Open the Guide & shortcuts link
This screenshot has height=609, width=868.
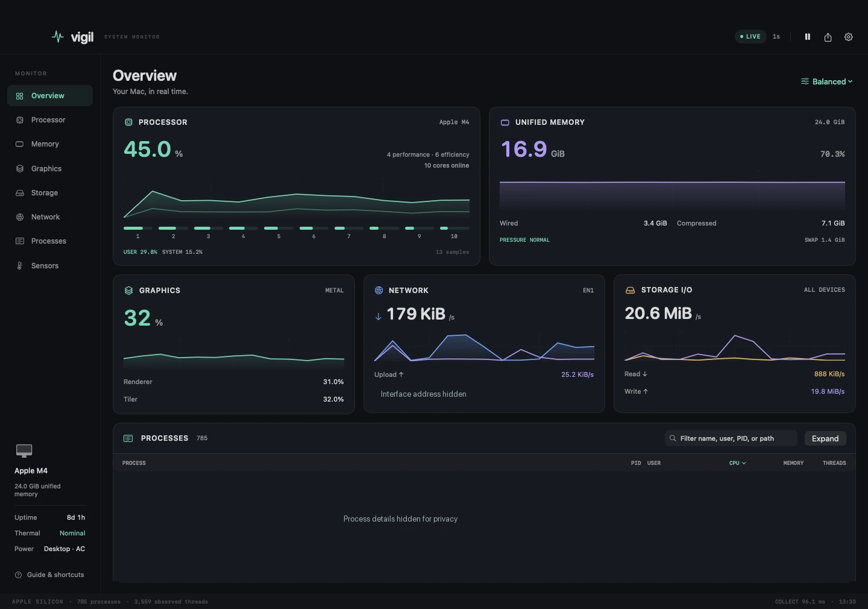[x=49, y=575]
